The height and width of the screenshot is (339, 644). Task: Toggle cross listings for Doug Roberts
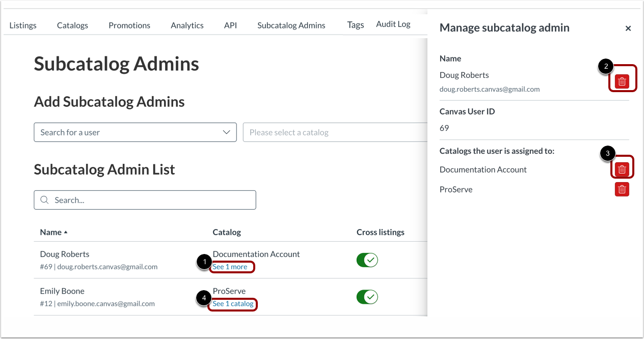pyautogui.click(x=367, y=260)
